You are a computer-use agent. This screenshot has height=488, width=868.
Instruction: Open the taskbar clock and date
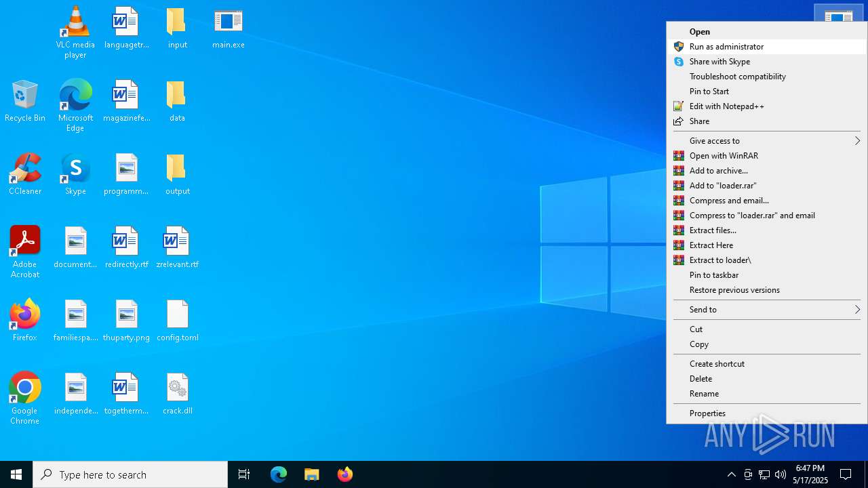pyautogui.click(x=810, y=474)
